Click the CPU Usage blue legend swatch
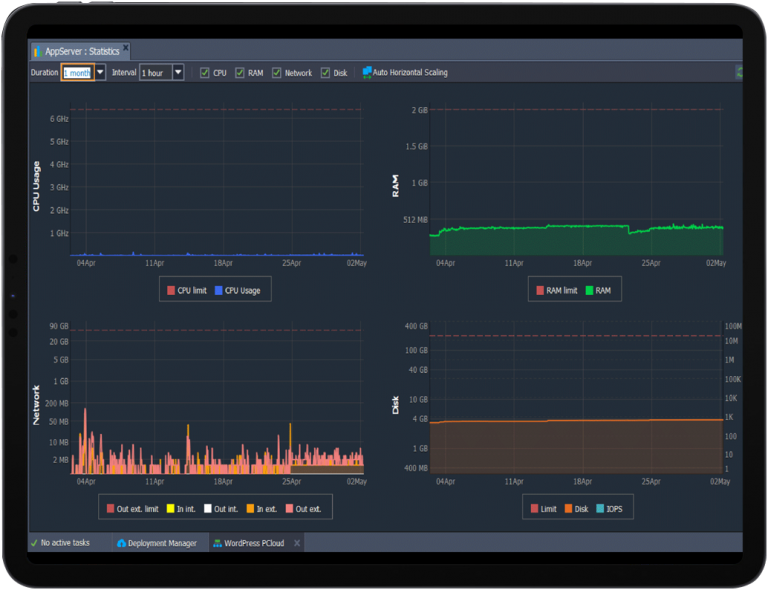This screenshot has height=590, width=768. (219, 290)
